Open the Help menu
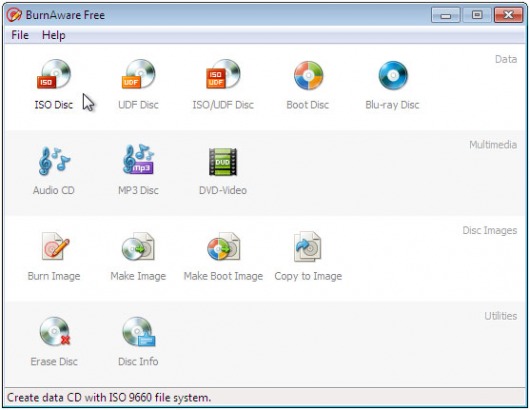This screenshot has height=410, width=530. click(53, 35)
